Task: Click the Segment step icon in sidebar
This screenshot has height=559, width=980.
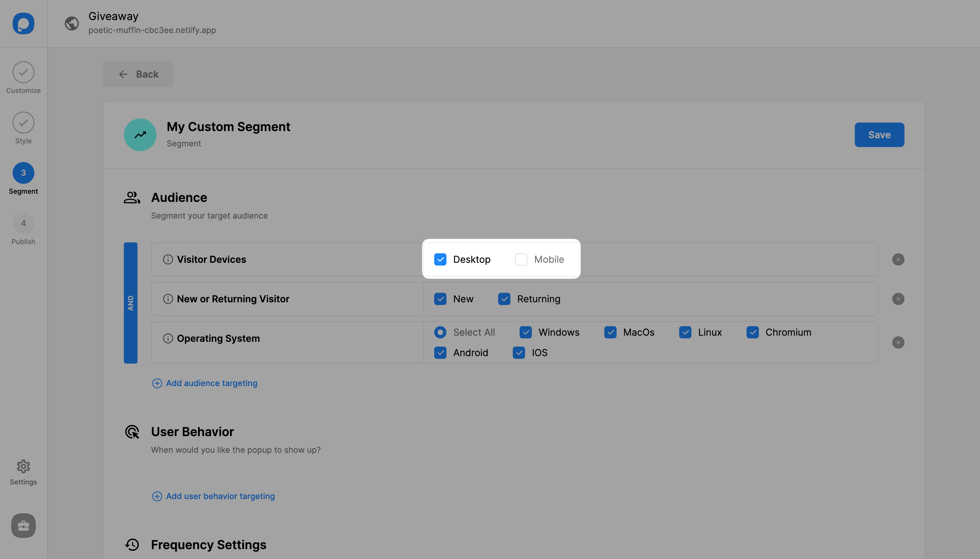Action: click(x=23, y=173)
